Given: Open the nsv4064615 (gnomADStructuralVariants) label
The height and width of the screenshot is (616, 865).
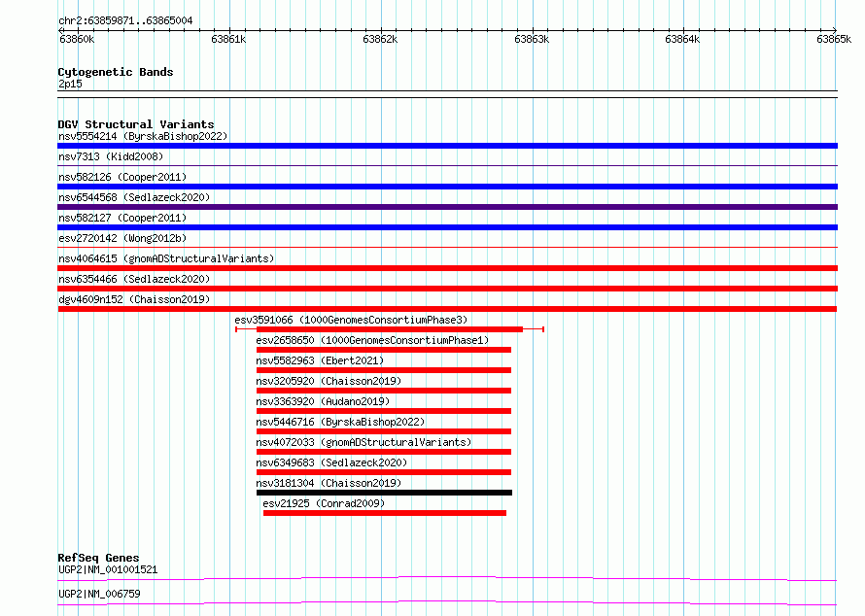Looking at the screenshot, I should coord(166,258).
